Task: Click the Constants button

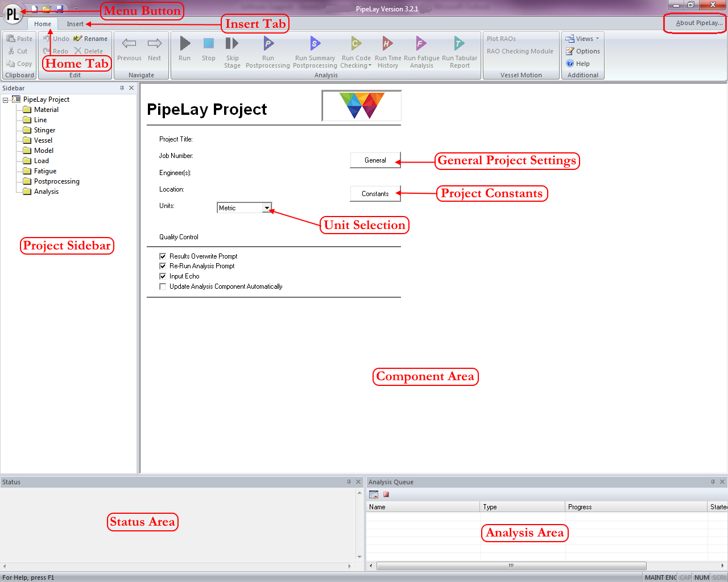Action: (x=375, y=194)
